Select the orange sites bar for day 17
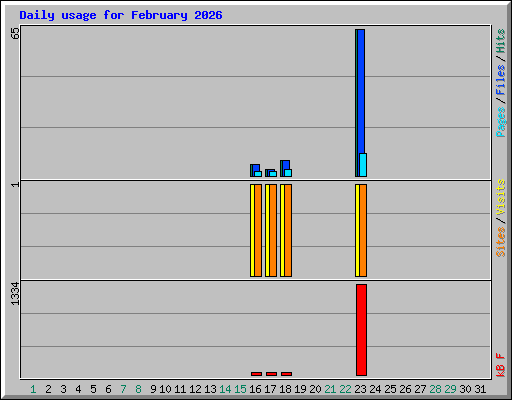This screenshot has width=512, height=400. 273,230
